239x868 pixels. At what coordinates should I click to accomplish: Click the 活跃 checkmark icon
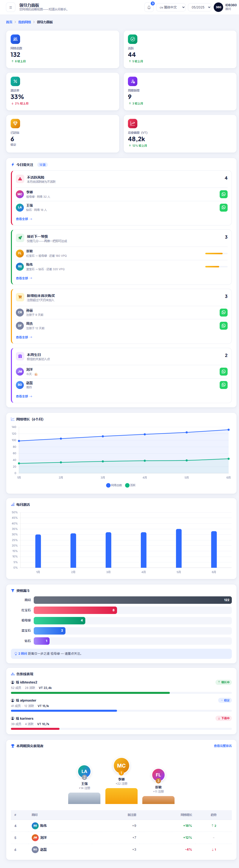[133, 39]
